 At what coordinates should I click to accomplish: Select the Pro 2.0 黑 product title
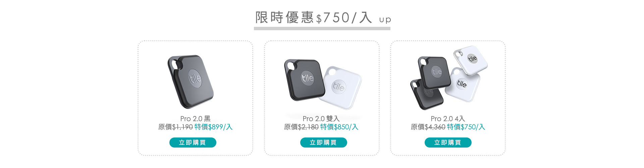point(196,119)
